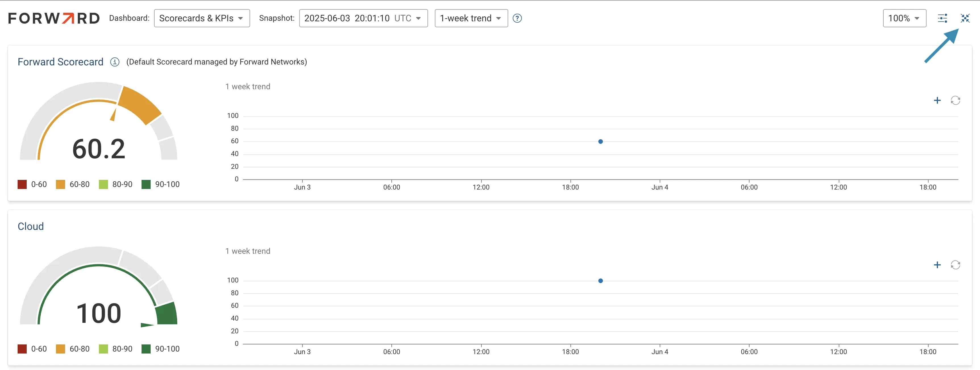Click the Cloud score value 100

[x=99, y=313]
